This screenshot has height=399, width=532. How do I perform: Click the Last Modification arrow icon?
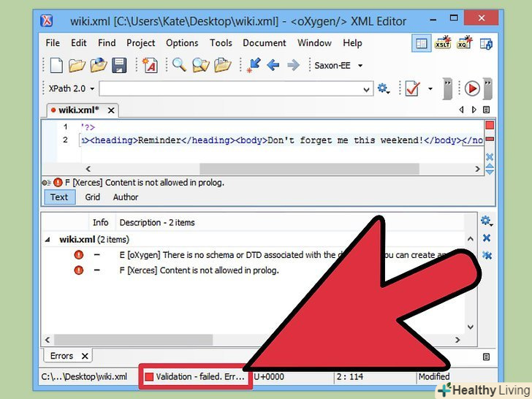[254, 65]
